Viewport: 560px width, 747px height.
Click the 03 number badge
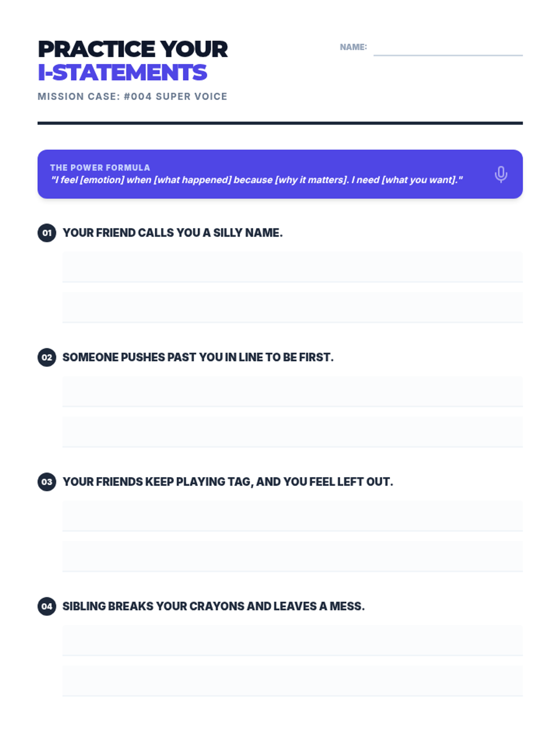point(47,482)
